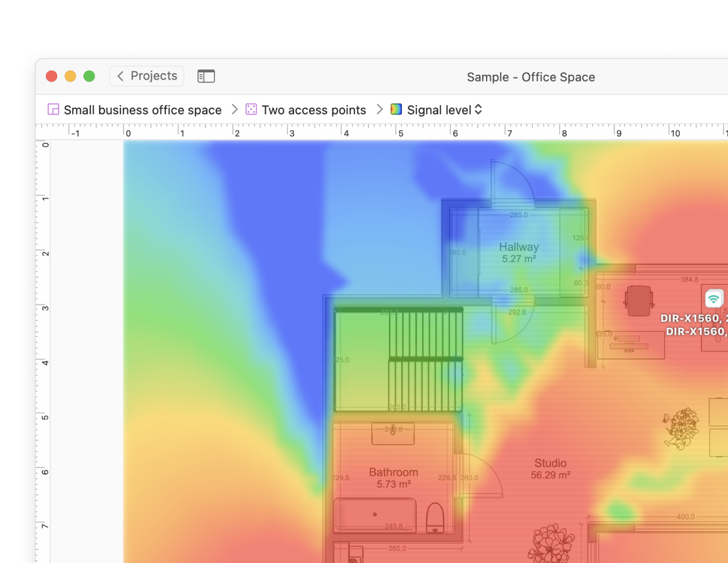Click the snapshot dots icon in breadcrumb
The width and height of the screenshot is (728, 563).
coord(251,109)
